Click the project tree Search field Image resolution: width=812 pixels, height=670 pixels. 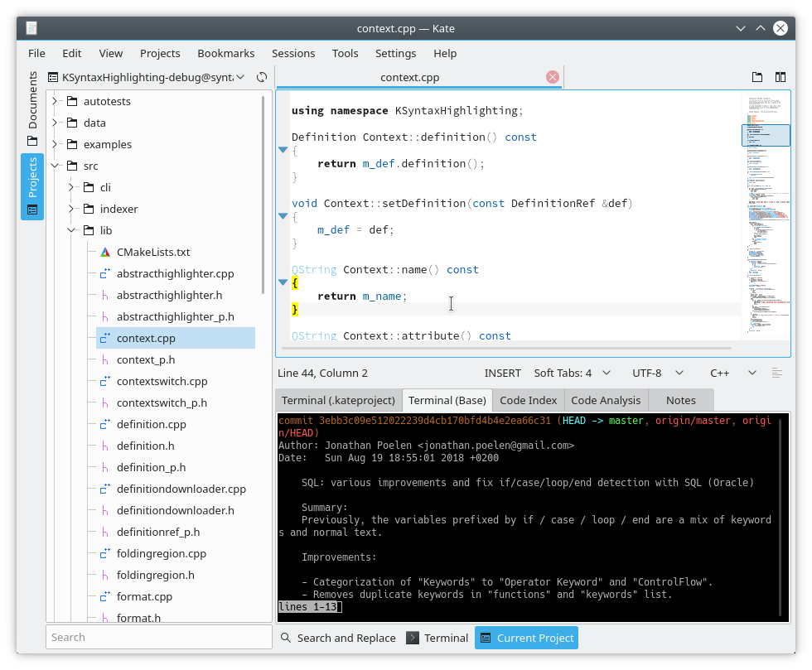(159, 637)
